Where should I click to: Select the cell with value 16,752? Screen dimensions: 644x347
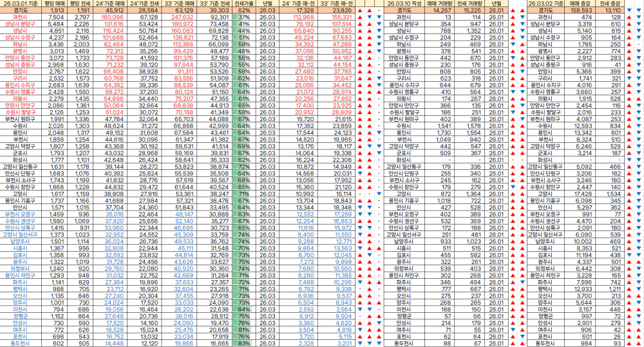point(109,337)
